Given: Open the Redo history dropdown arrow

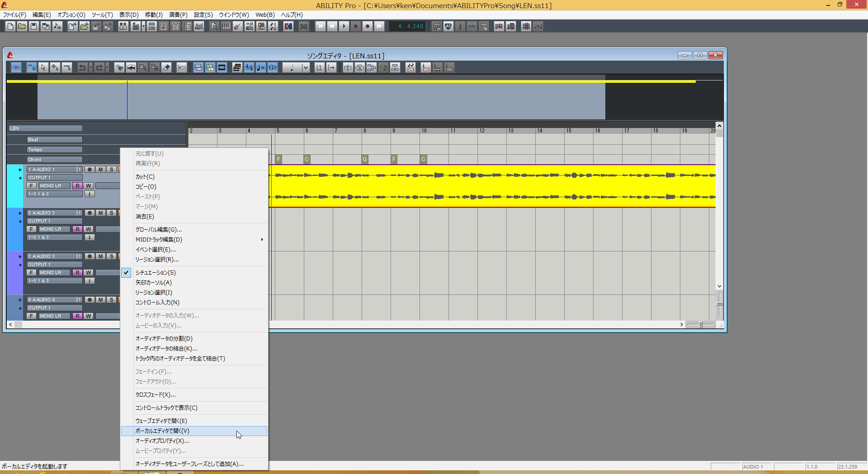Looking at the screenshot, I should 107,67.
